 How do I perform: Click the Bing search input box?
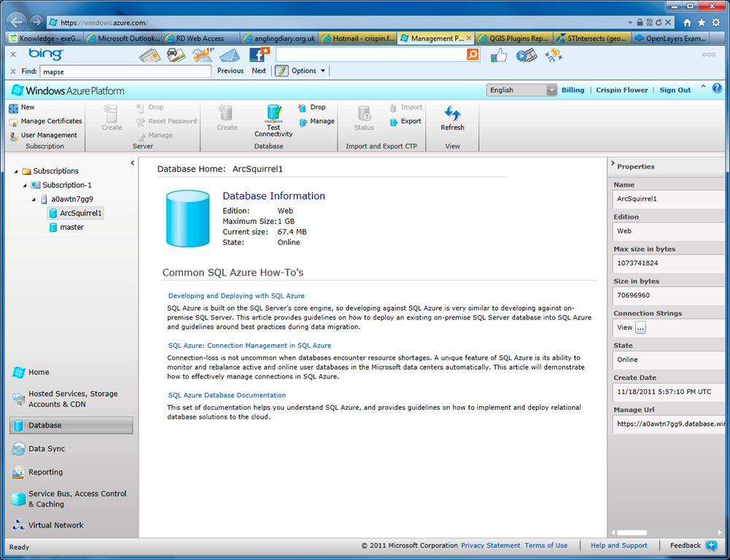[371, 55]
